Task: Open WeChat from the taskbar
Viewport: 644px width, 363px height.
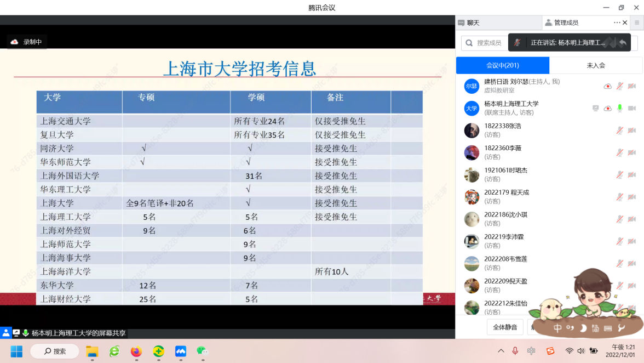Action: pyautogui.click(x=202, y=351)
